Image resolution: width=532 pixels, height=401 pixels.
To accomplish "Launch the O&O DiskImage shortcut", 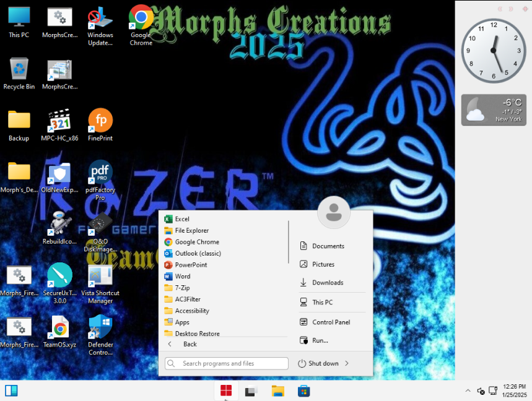I will coord(100,232).
